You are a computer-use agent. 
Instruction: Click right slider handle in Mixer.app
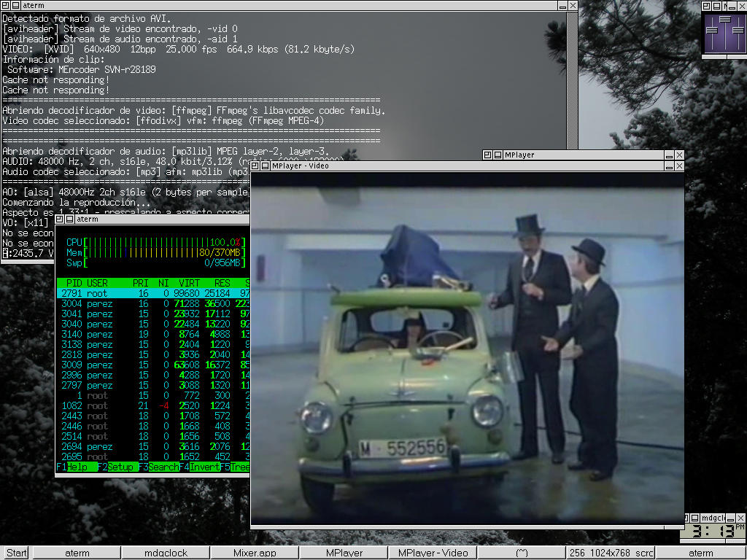point(738,31)
